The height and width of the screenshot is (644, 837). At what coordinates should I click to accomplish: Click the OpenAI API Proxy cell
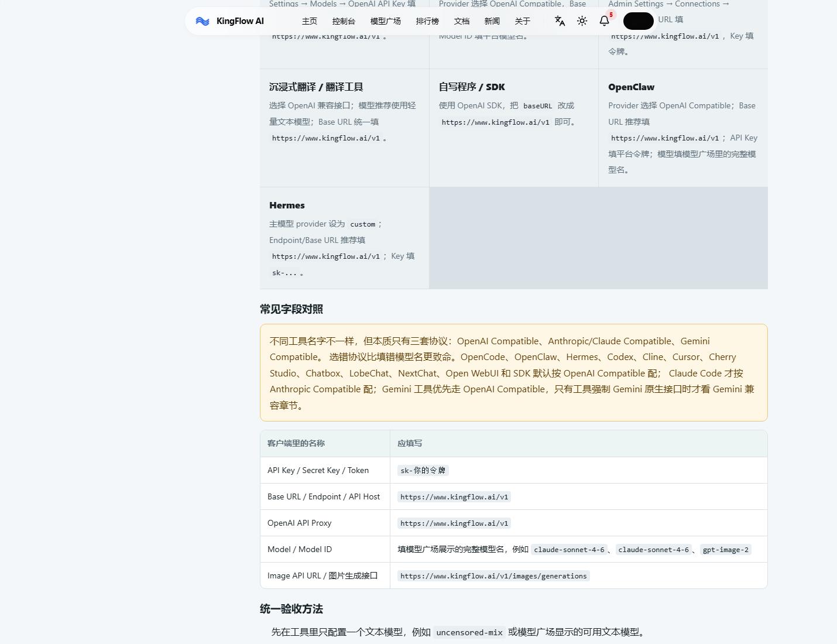[325, 523]
